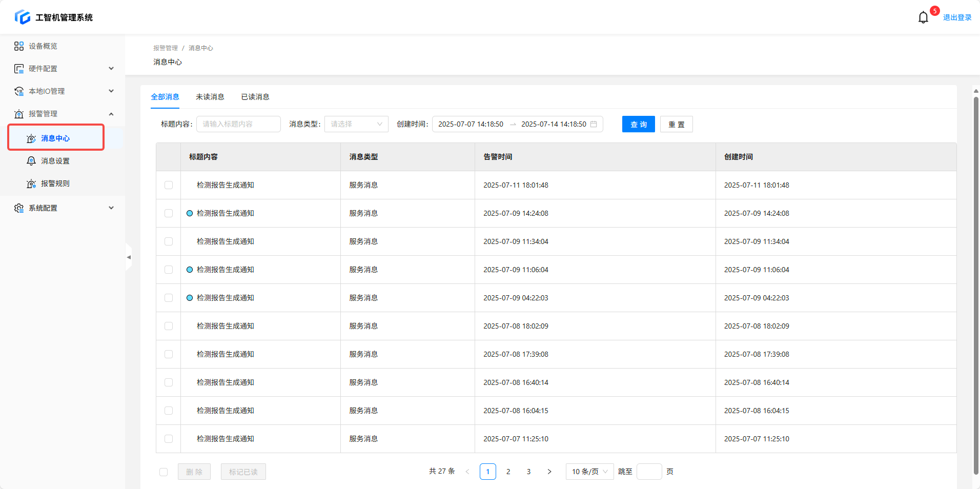This screenshot has height=489, width=980.
Task: Click the 设备概览 grid icon
Action: [x=19, y=46]
